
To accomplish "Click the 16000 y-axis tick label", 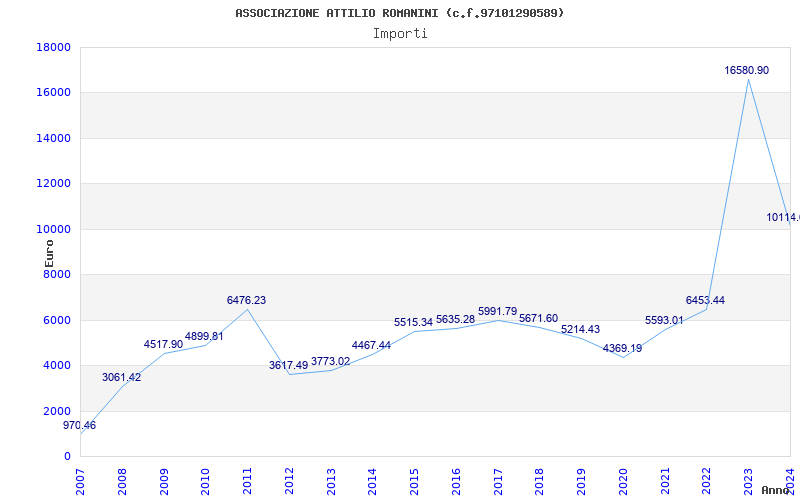I will click(53, 93).
